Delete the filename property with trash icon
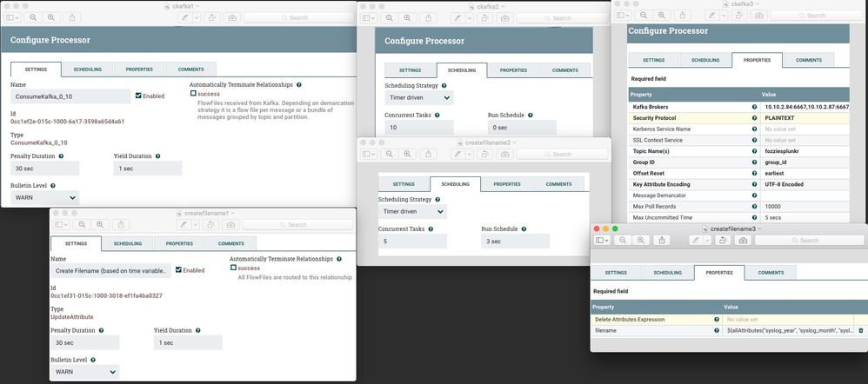868x384 pixels. pos(860,330)
